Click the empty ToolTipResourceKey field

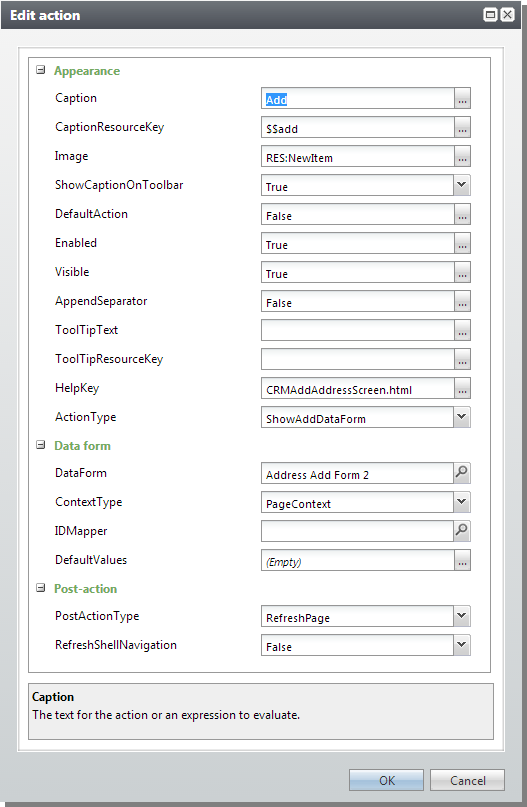coord(358,359)
